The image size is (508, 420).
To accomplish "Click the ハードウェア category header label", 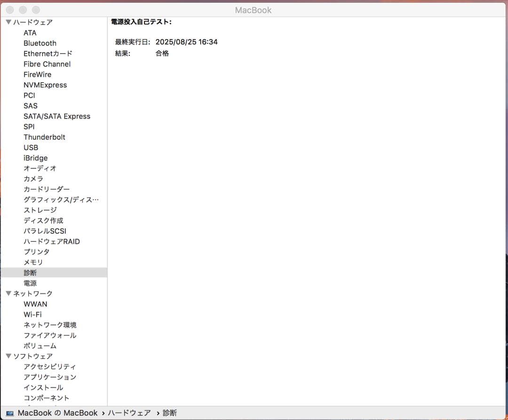I will coord(33,22).
